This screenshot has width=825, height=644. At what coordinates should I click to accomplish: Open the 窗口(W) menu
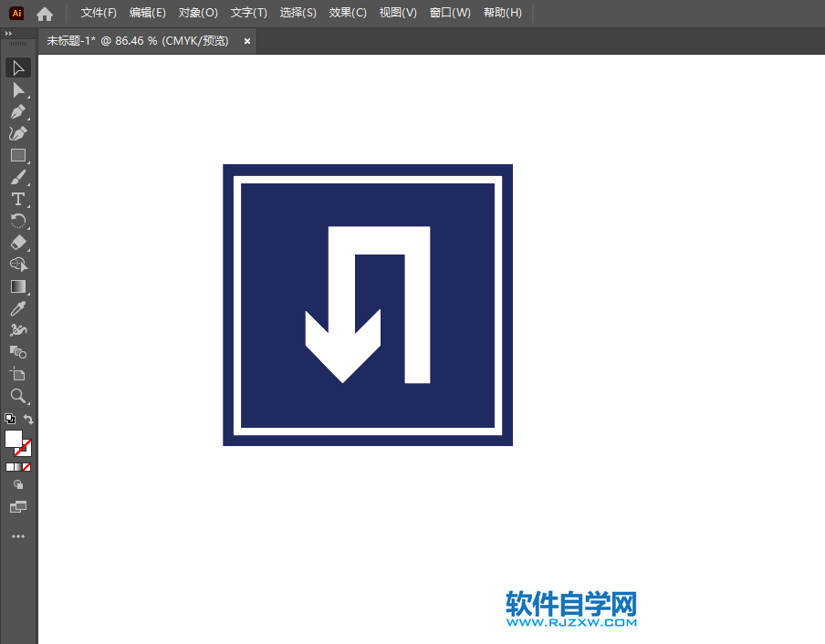coord(450,13)
